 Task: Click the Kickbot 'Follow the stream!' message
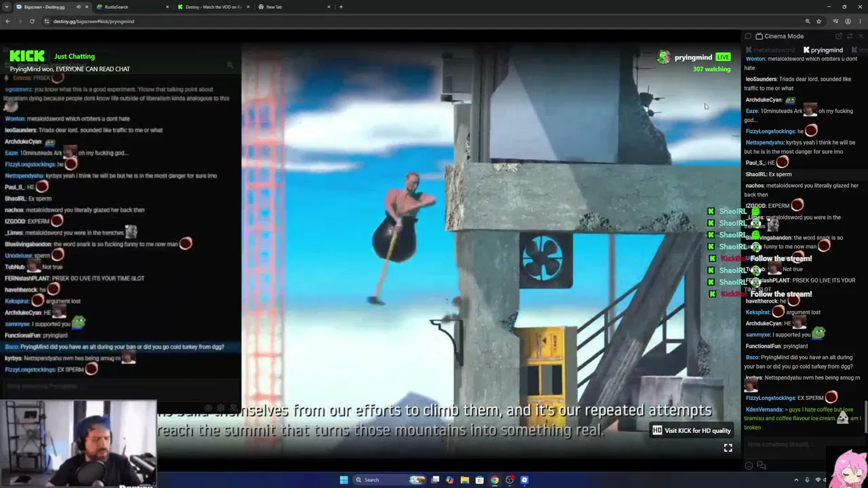point(781,258)
